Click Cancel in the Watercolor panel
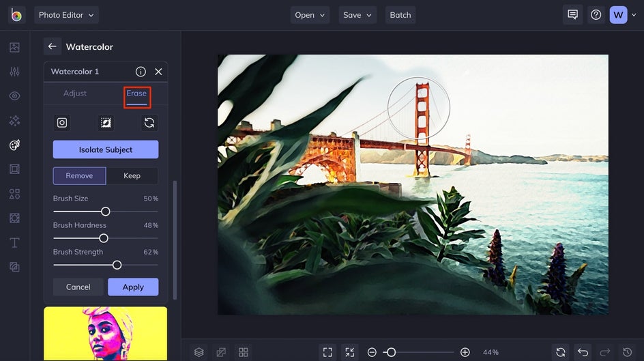644x361 pixels. click(x=78, y=287)
